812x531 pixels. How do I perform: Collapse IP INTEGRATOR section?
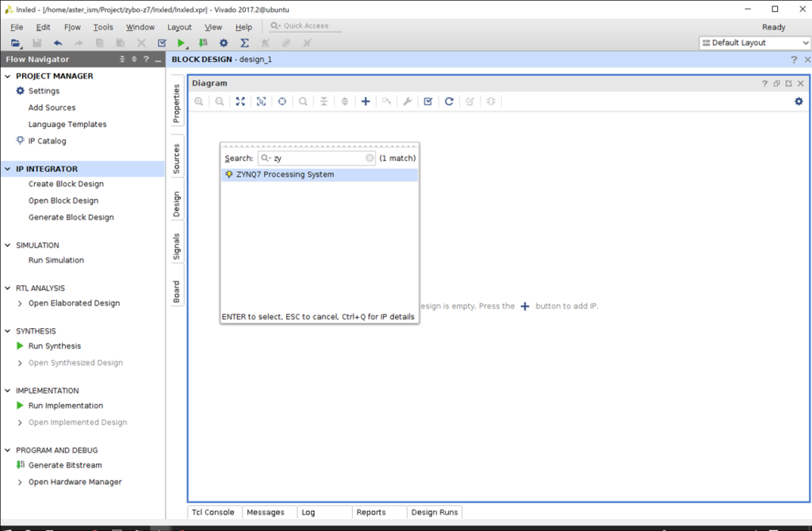click(x=8, y=169)
